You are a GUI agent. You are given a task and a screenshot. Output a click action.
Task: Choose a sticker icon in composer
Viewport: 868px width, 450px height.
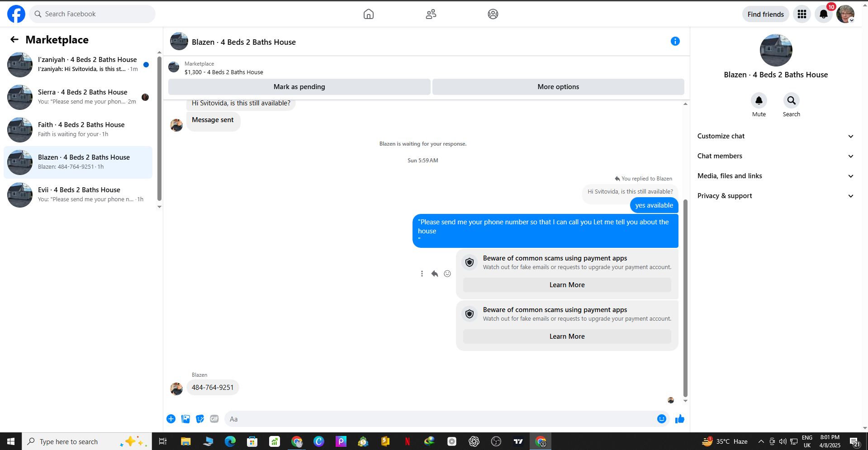200,419
